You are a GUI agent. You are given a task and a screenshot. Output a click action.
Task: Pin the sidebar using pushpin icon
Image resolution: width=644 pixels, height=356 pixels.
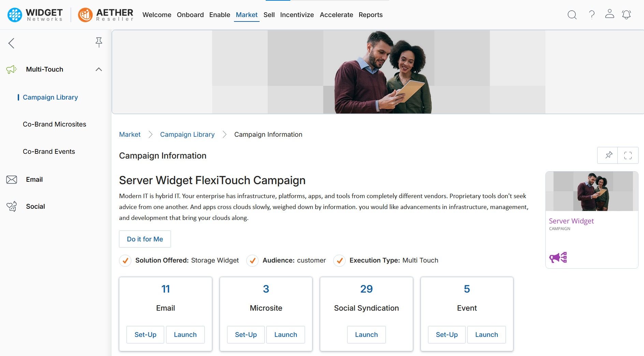click(x=99, y=42)
